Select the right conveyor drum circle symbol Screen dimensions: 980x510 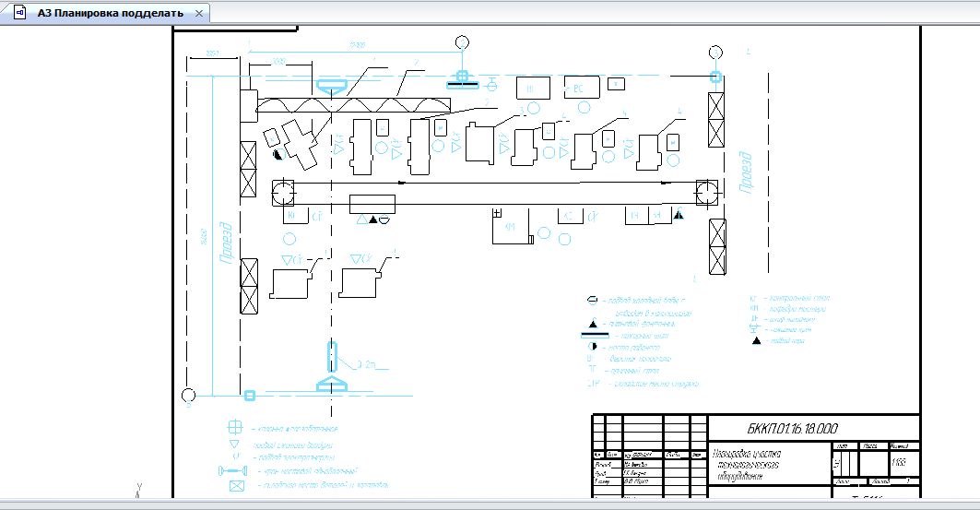coord(707,193)
